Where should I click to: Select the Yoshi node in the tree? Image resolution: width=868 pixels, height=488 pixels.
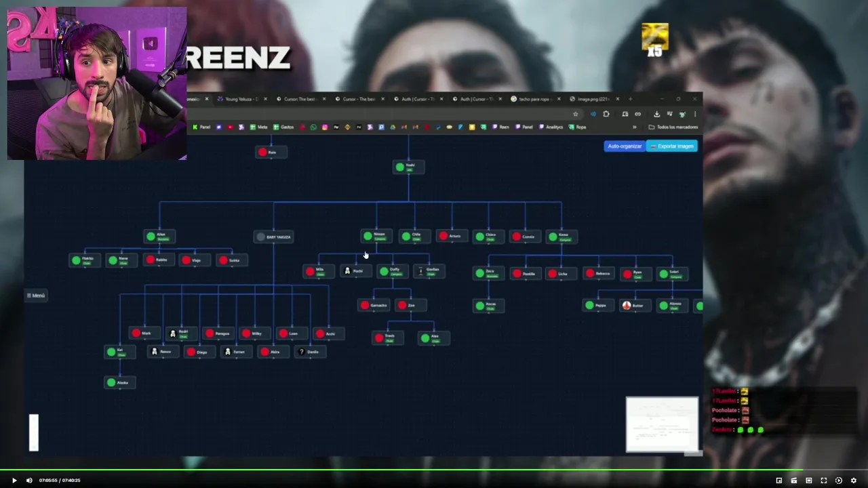[409, 166]
